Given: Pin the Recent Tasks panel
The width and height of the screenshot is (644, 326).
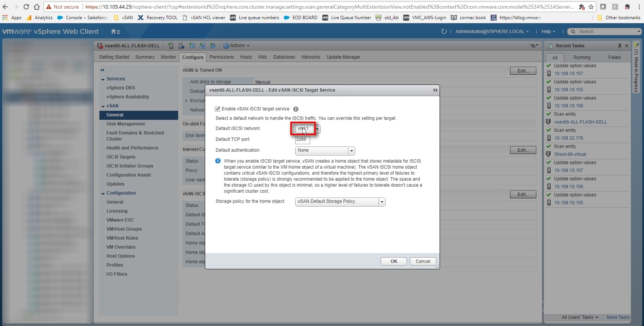Looking at the screenshot, I should click(619, 46).
